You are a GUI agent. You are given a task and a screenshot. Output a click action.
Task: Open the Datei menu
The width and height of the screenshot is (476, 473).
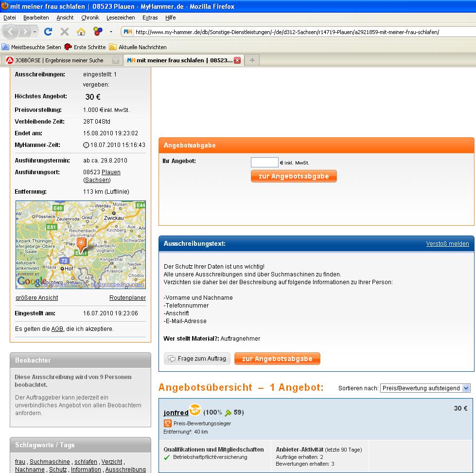(10, 18)
